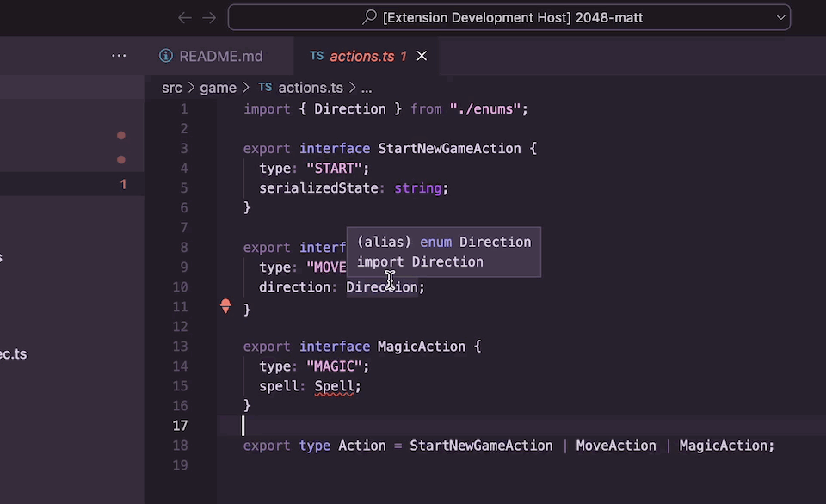Open the game breadcrumb folder
826x504 pixels.
[218, 88]
